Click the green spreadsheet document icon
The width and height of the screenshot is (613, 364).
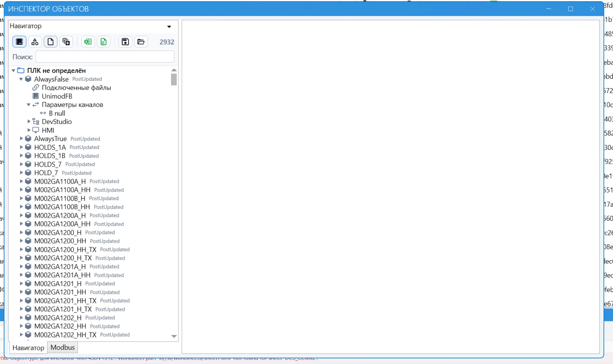[104, 42]
